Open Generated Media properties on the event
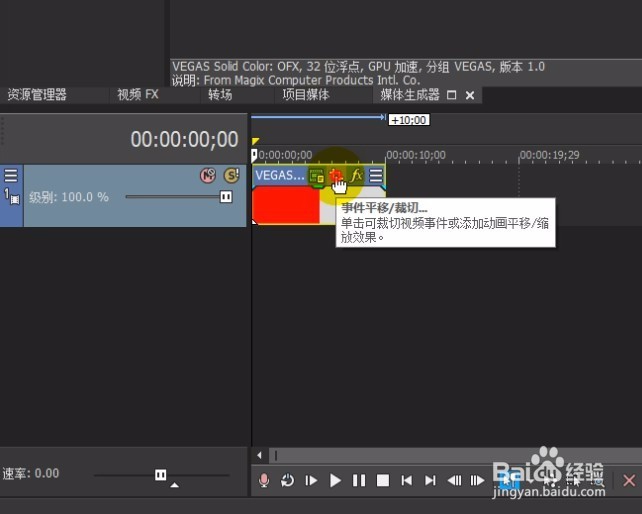The width and height of the screenshot is (642, 514). point(316,176)
